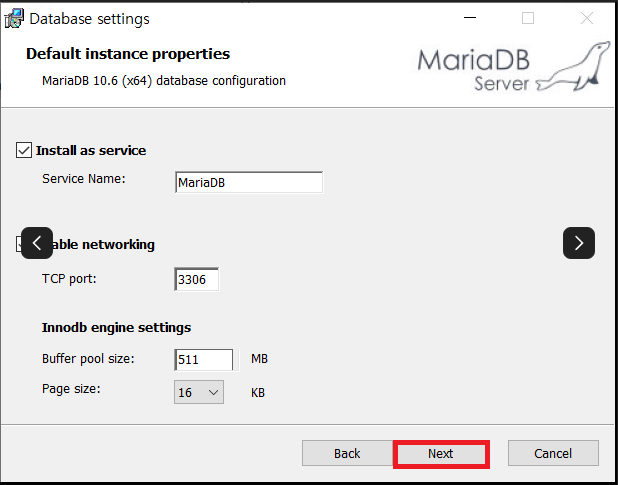Viewport: 618px width, 485px height.
Task: Click the TCP port input field
Action: tap(196, 279)
